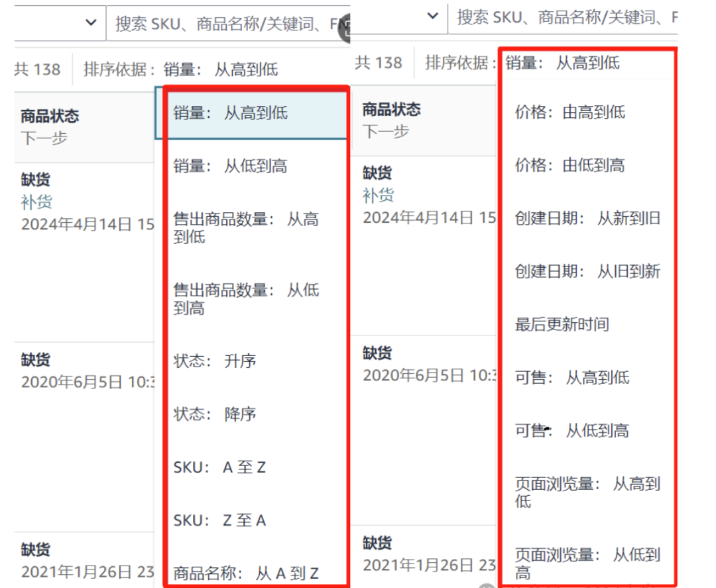
Task: Pick the SKU: Z 至 A option
Action: [219, 520]
